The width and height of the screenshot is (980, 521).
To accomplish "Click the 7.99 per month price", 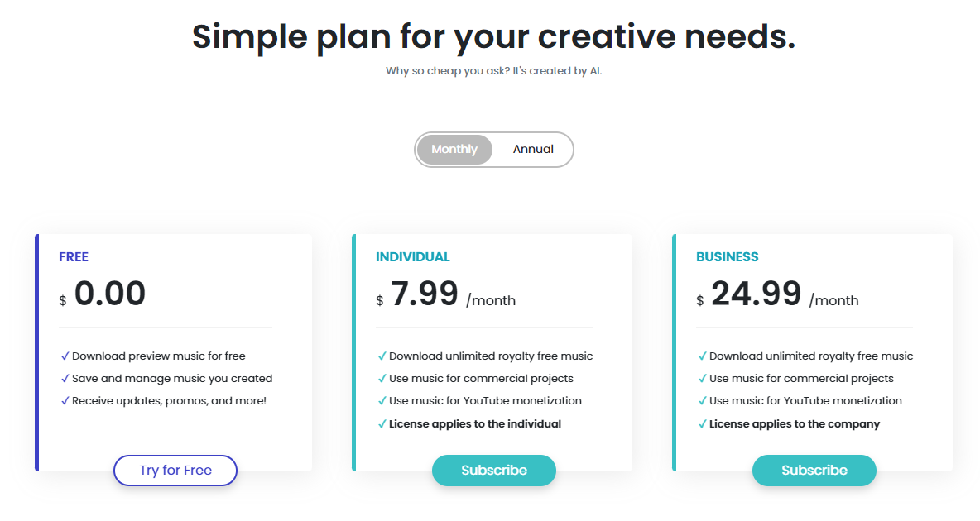I will (x=425, y=294).
